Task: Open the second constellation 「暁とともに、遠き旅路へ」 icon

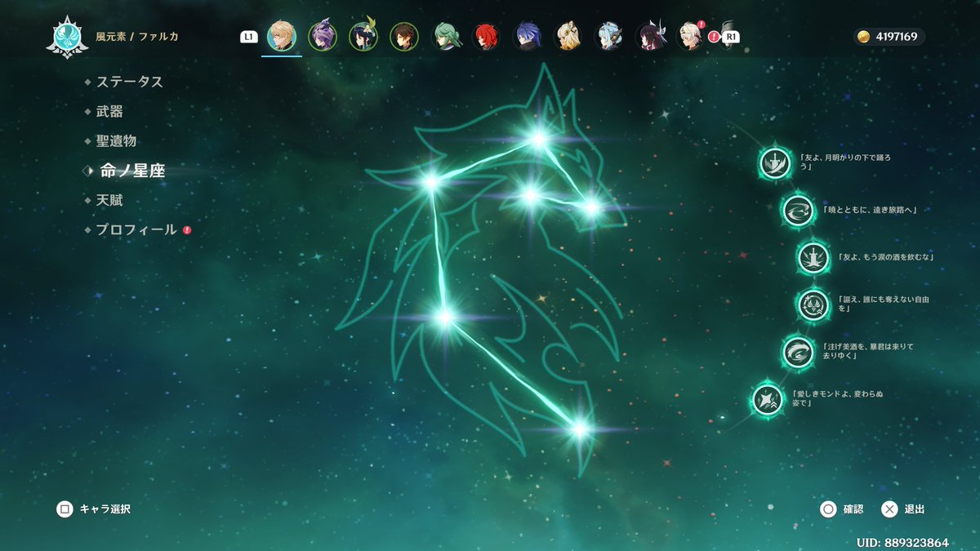Action: click(x=796, y=211)
